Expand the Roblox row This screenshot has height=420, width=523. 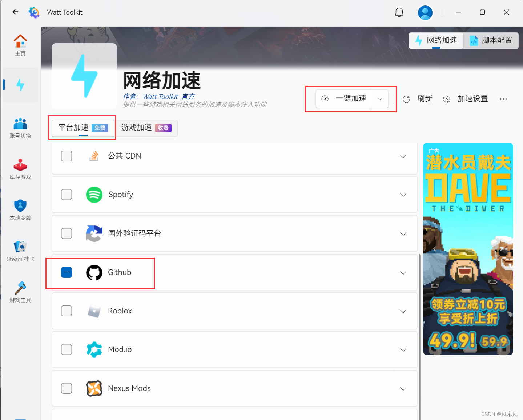403,311
